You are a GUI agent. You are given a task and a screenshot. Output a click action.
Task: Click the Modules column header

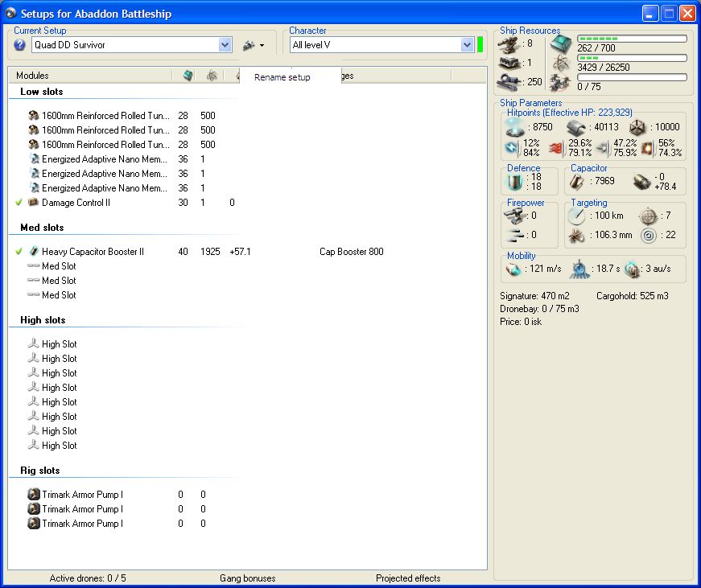click(90, 76)
